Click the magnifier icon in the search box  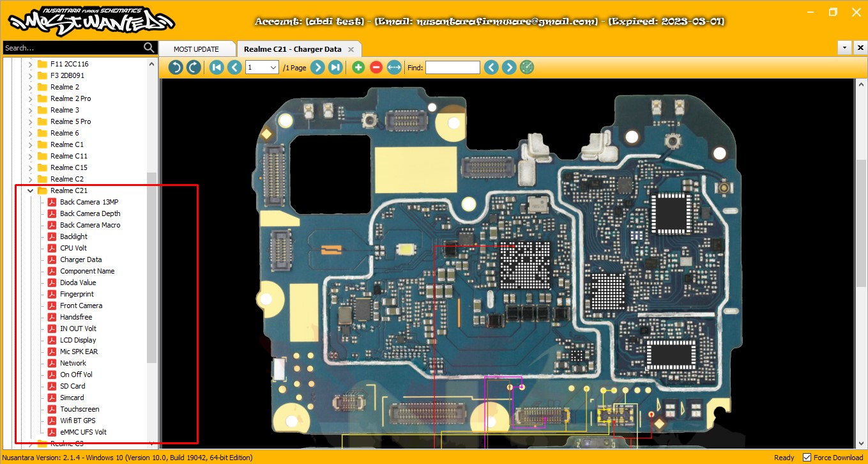[x=149, y=48]
